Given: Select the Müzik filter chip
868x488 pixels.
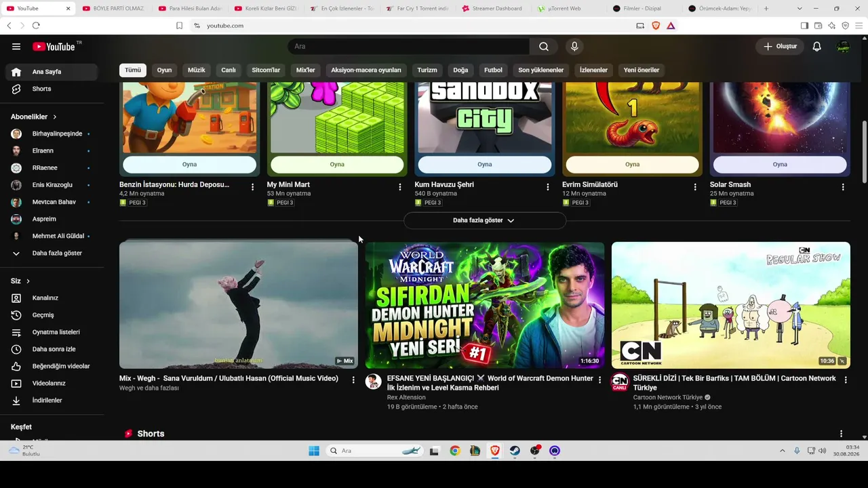Looking at the screenshot, I should pyautogui.click(x=197, y=70).
